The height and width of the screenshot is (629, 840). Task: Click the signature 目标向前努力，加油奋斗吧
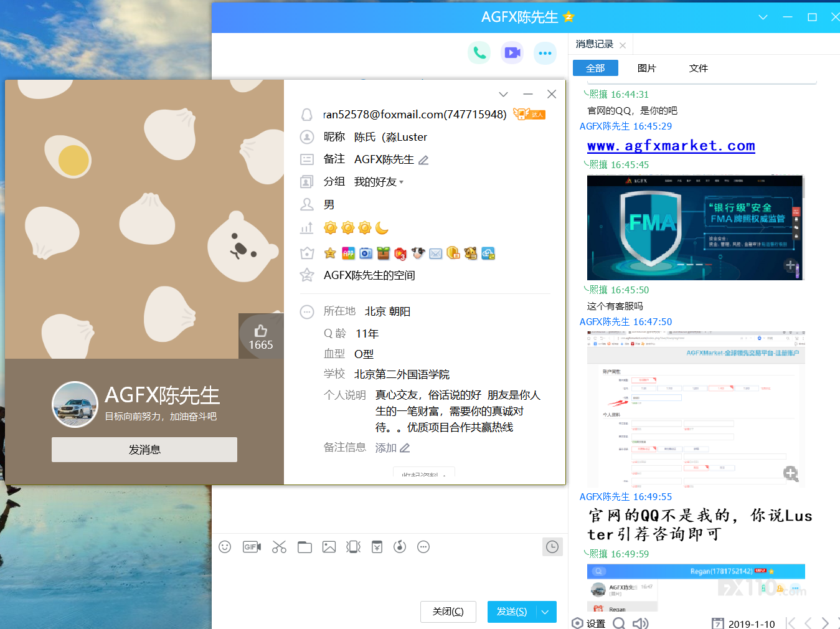point(161,417)
